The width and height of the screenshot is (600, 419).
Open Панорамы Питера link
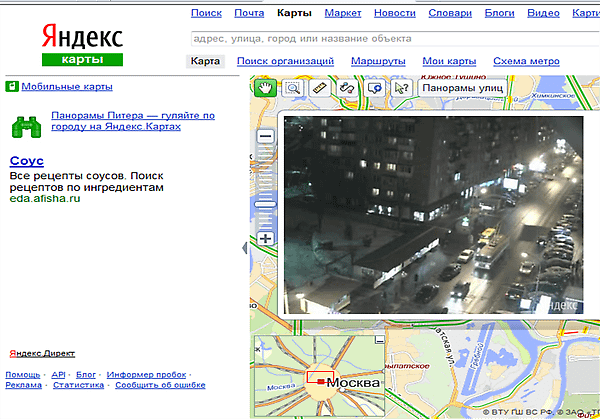133,121
